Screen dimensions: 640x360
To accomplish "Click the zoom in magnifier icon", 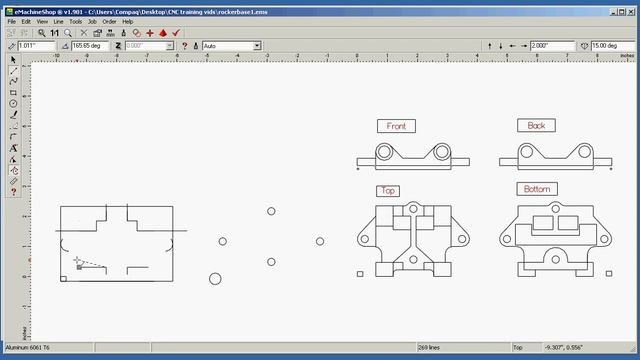I will pos(42,33).
